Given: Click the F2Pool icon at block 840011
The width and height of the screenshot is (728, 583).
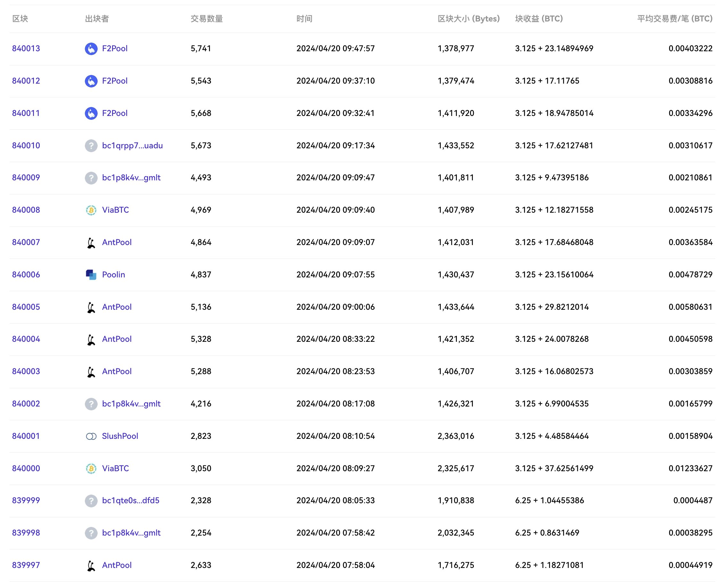Looking at the screenshot, I should (91, 113).
